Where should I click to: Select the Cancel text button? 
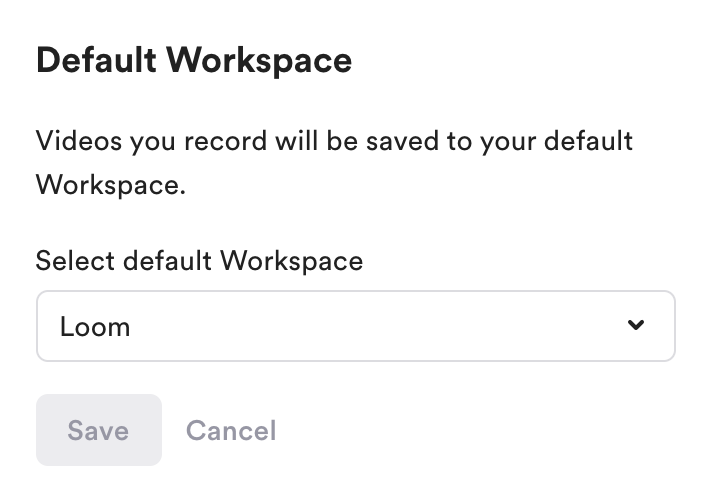coord(231,431)
